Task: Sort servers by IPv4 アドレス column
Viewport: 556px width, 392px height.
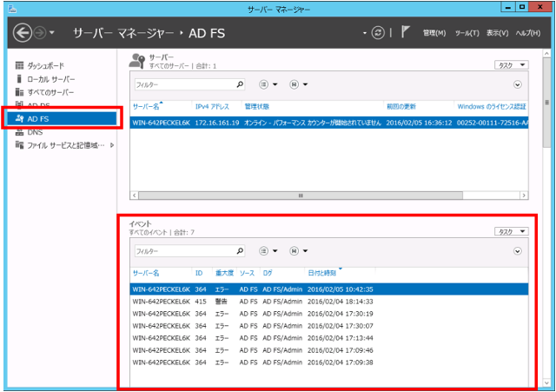Action: coord(212,106)
